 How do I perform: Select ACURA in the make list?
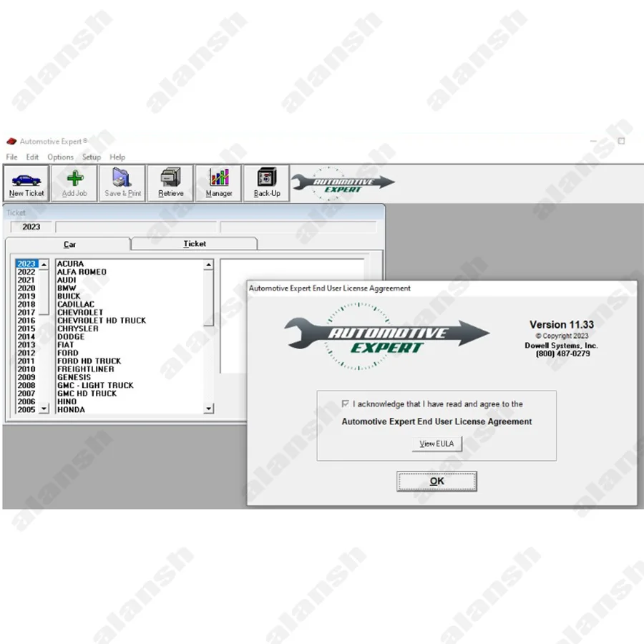click(70, 263)
